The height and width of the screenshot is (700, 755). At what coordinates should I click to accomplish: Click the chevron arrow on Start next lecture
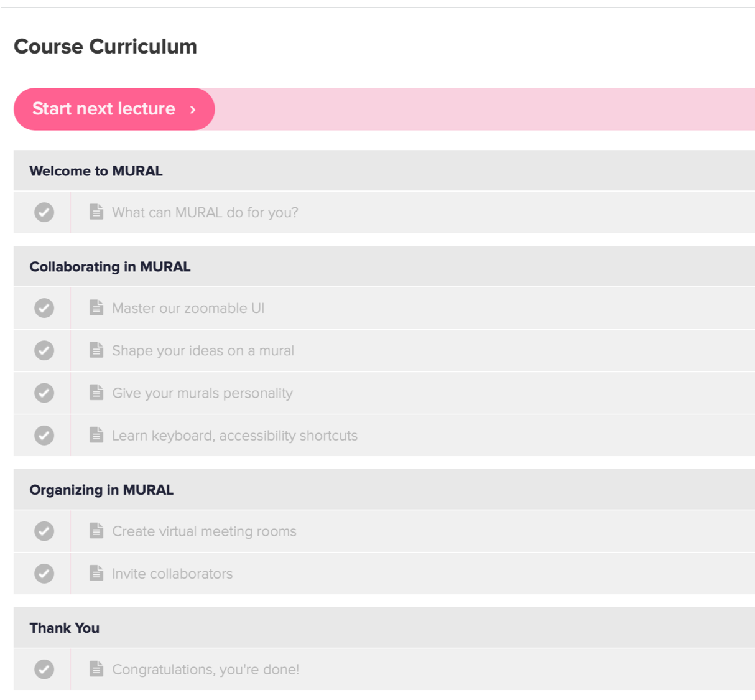coord(193,110)
